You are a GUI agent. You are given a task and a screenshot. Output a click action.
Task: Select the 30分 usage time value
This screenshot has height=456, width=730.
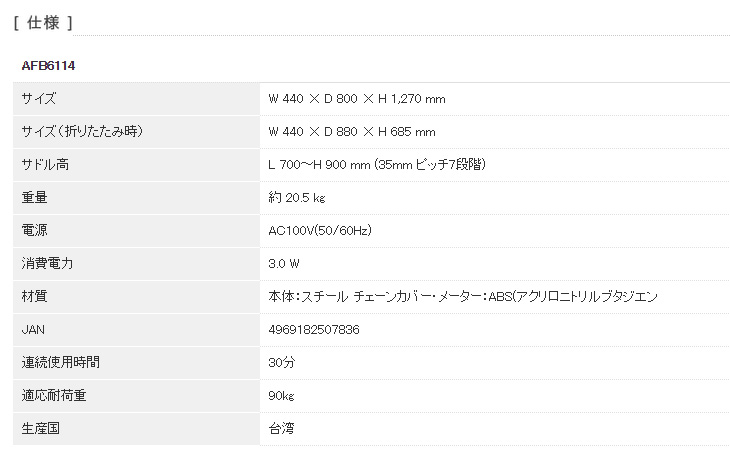tap(282, 362)
